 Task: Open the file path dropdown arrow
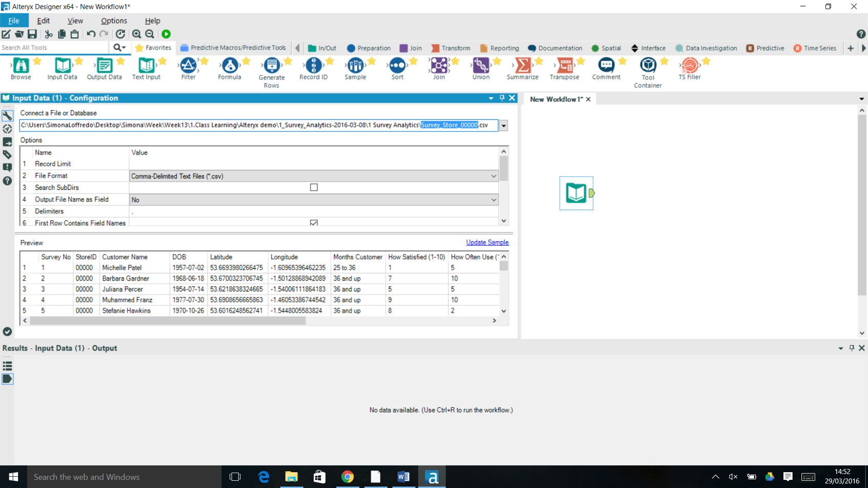point(504,125)
